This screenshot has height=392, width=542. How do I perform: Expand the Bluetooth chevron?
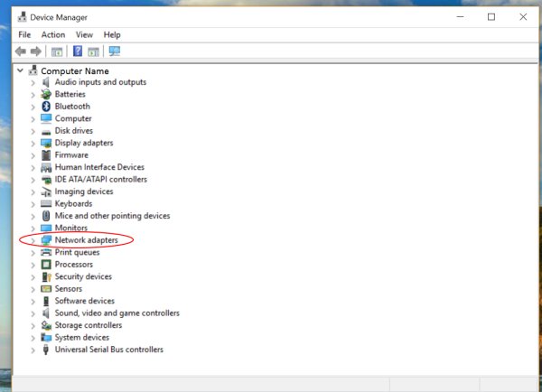33,107
